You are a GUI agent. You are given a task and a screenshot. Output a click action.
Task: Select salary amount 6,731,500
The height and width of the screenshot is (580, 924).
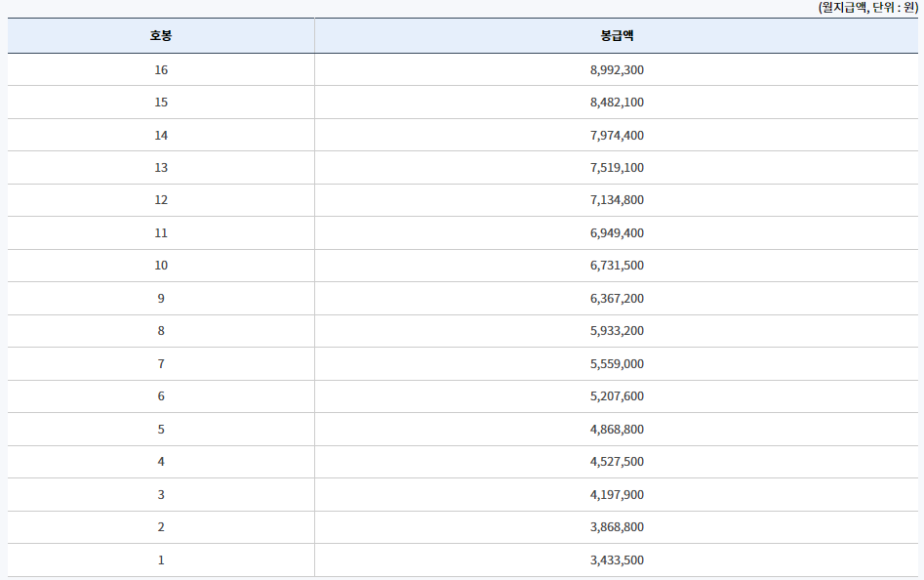click(x=617, y=266)
